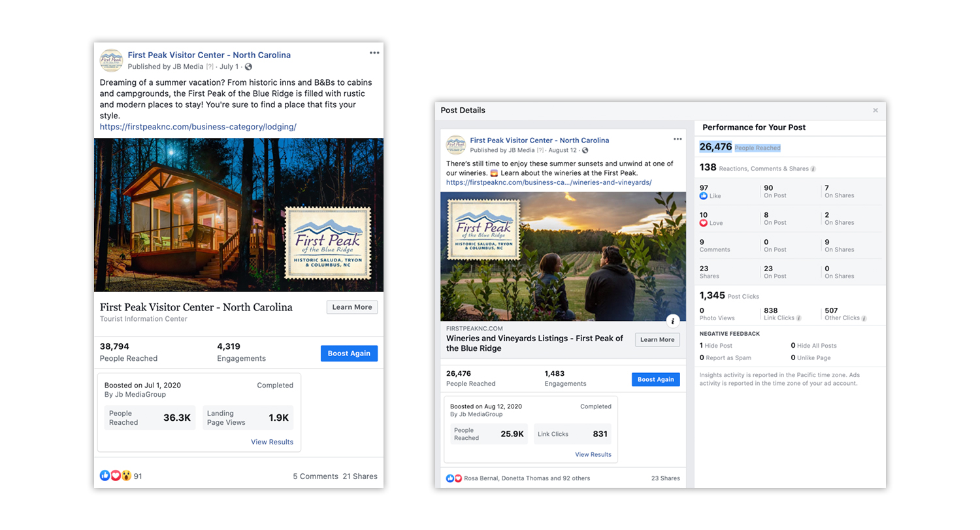The image size is (980, 530).
Task: Click the public globe icon beside August 12
Action: [585, 150]
